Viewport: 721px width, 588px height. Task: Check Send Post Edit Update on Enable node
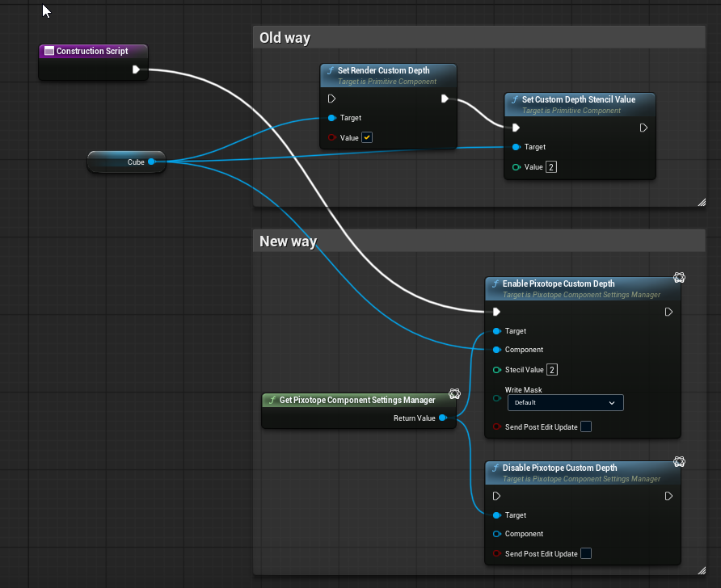click(586, 426)
